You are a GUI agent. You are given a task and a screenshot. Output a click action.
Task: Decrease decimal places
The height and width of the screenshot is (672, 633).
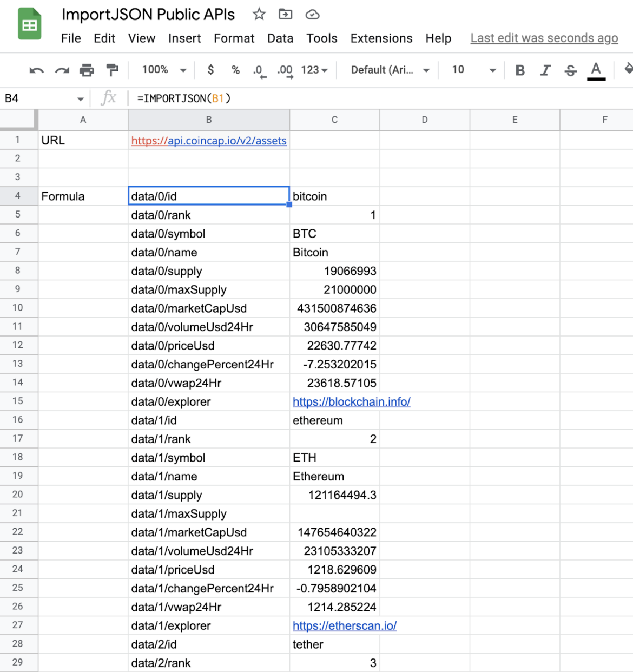(x=259, y=70)
